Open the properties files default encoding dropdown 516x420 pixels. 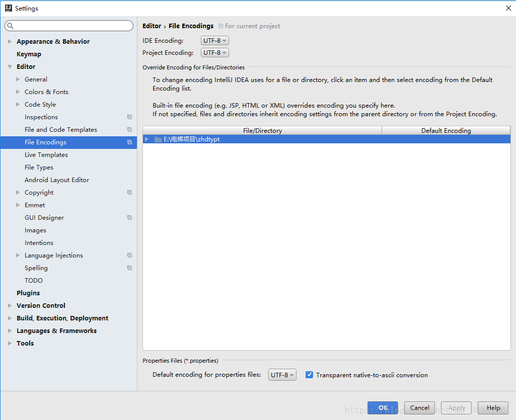pos(282,375)
